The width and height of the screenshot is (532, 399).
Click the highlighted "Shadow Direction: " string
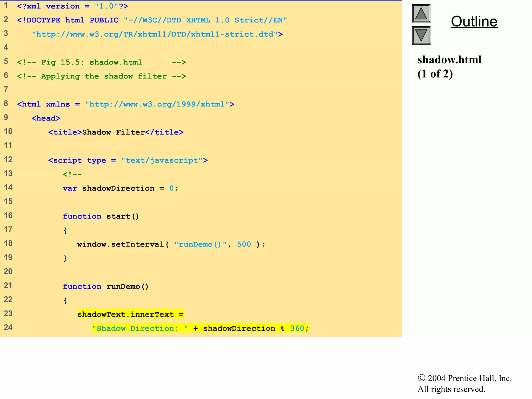click(x=140, y=329)
